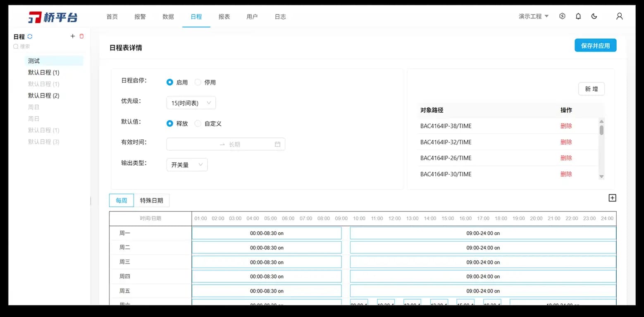Select 测试 schedule in sidebar
644x317 pixels.
pyautogui.click(x=54, y=61)
